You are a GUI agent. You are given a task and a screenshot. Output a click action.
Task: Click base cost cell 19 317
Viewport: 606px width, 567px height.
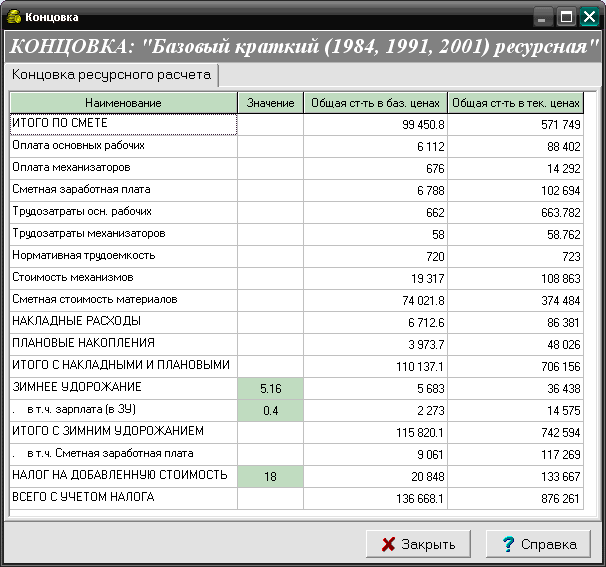coord(375,279)
